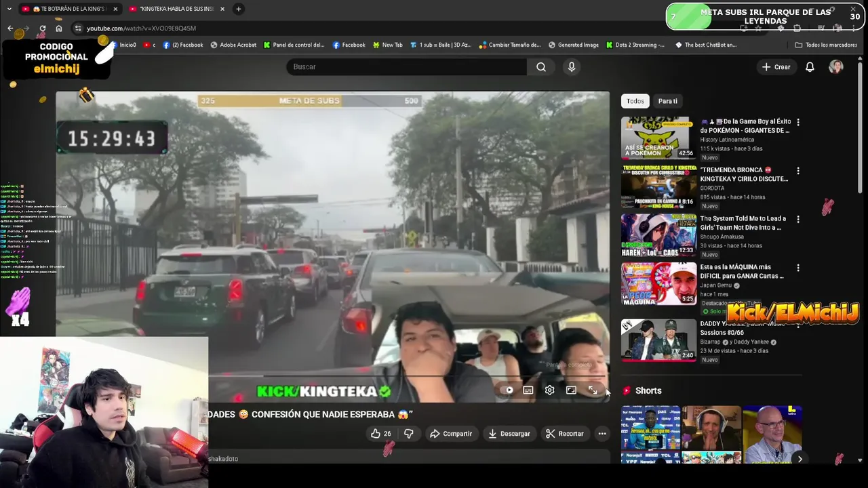The height and width of the screenshot is (488, 868).
Task: Open options for DADDY YANKEE video
Action: coord(798,325)
